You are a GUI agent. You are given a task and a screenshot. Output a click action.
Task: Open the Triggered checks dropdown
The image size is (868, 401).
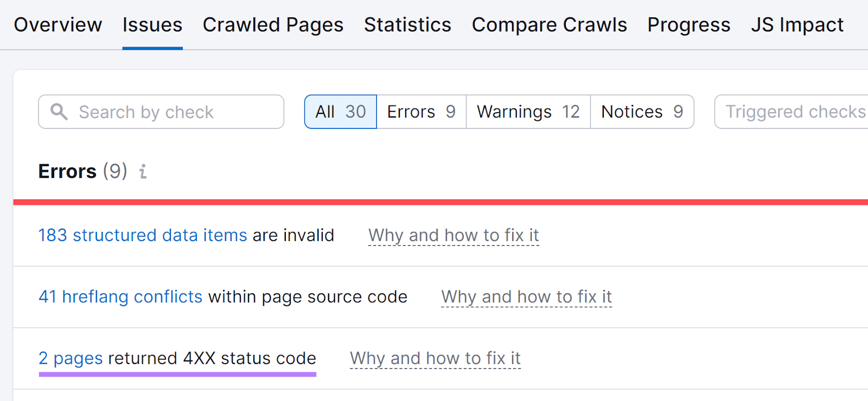[x=792, y=112]
